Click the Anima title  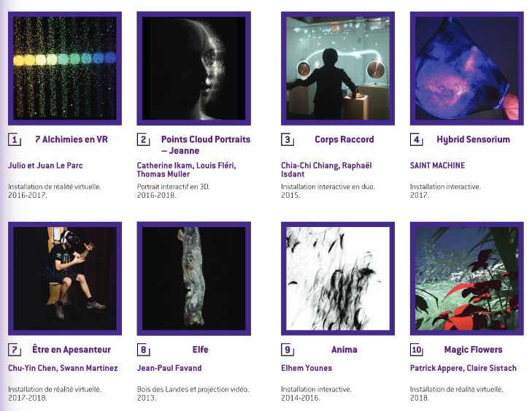[344, 350]
